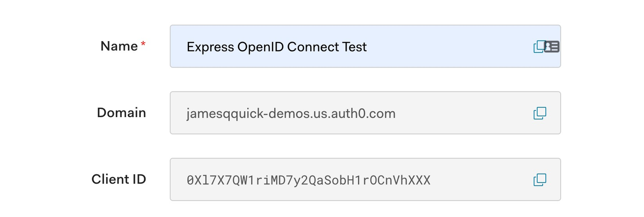Screen dimensions: 644x217
Task: Click the Name label
Action: [119, 46]
